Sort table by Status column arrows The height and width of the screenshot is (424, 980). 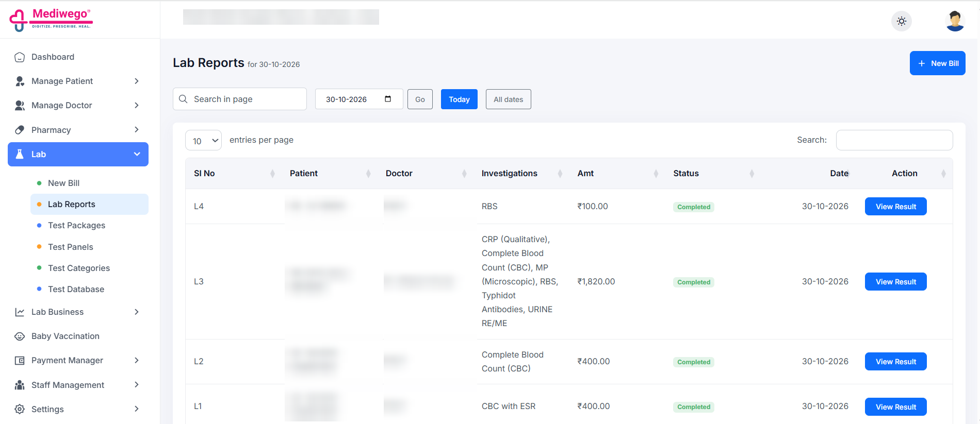coord(752,174)
